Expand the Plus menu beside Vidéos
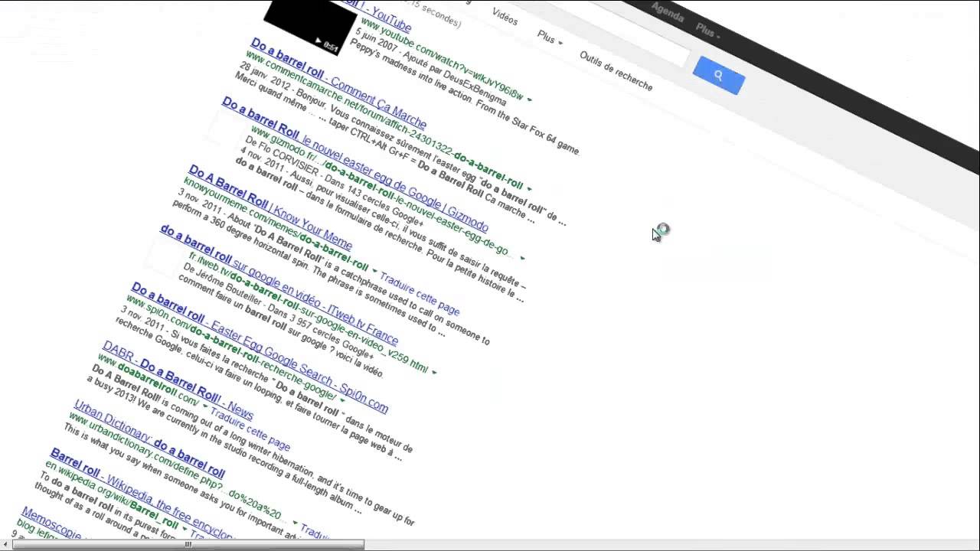Viewport: 980px width, 551px height. (550, 38)
